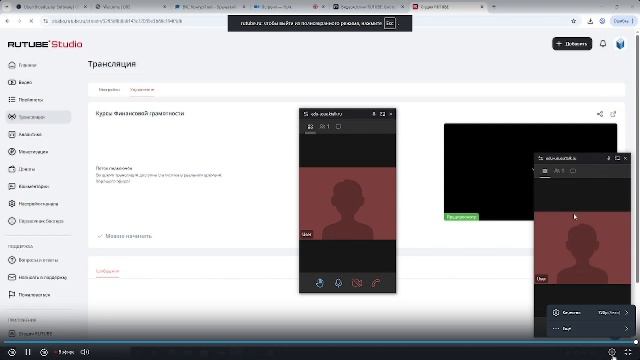Expand the left call window to fullscreen
Viewport: 640px width, 360px height.
pos(382,114)
